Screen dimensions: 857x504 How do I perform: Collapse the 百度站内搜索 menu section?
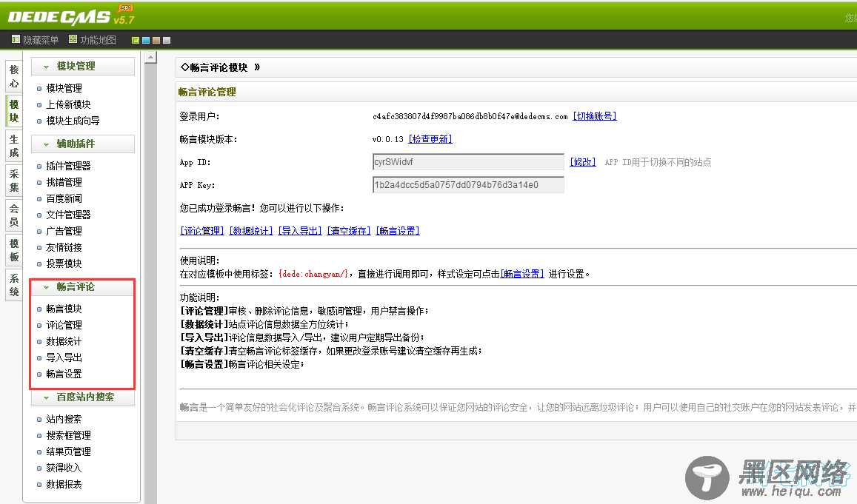click(82, 397)
